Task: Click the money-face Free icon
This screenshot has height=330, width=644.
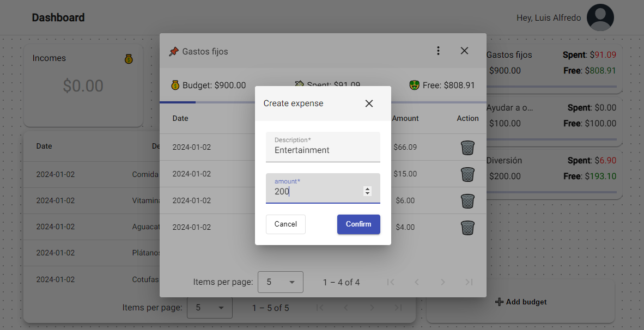Action: pyautogui.click(x=415, y=85)
